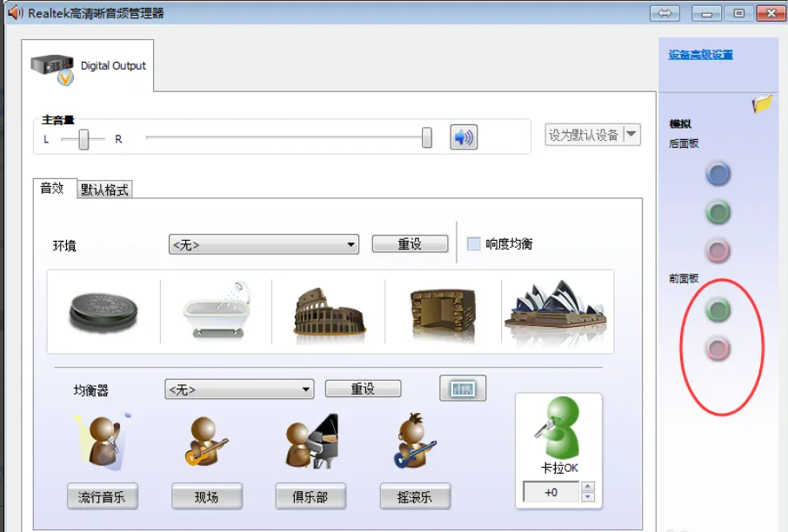Open the 环境 dropdown list
Viewport: 788px width, 532px height.
click(x=264, y=244)
